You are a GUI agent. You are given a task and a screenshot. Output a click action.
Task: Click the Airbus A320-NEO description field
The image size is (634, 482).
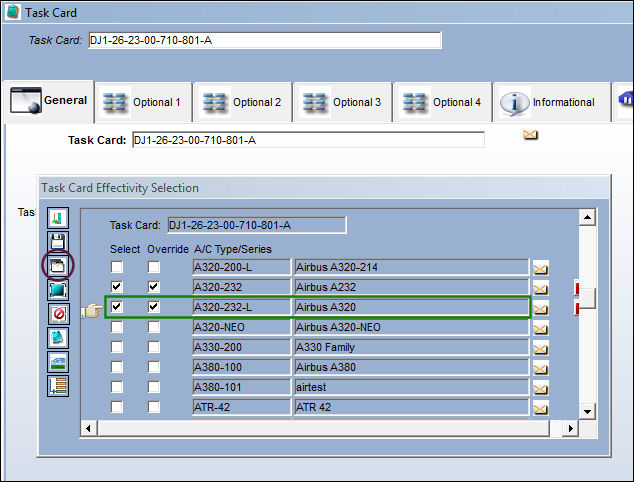(x=411, y=327)
